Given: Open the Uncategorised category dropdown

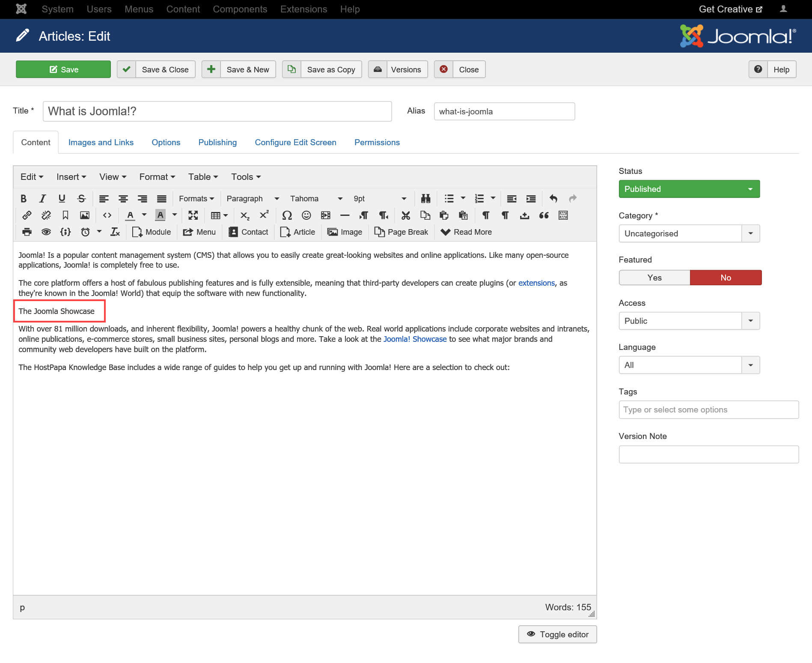Looking at the screenshot, I should pyautogui.click(x=689, y=233).
